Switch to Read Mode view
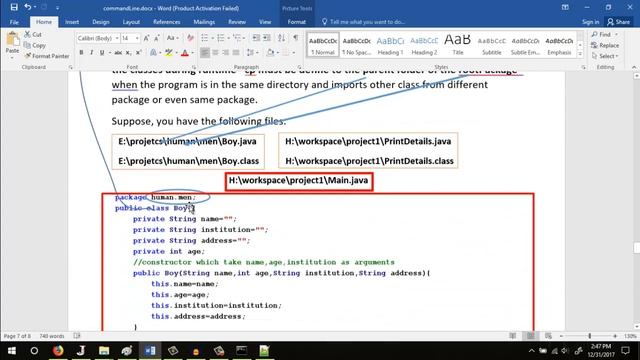The image size is (640, 360). coord(513,336)
